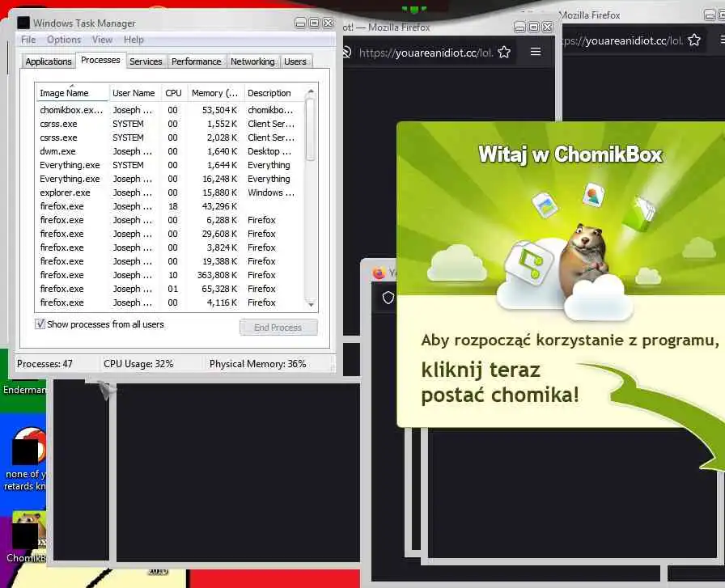Click the picture file icon in ChomikBox
This screenshot has width=725, height=588.
(545, 205)
